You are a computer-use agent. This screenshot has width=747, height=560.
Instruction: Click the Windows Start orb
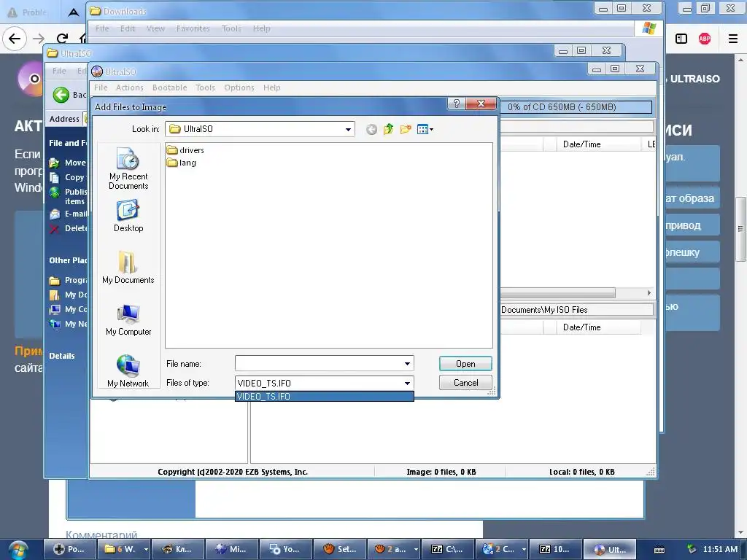tap(18, 550)
